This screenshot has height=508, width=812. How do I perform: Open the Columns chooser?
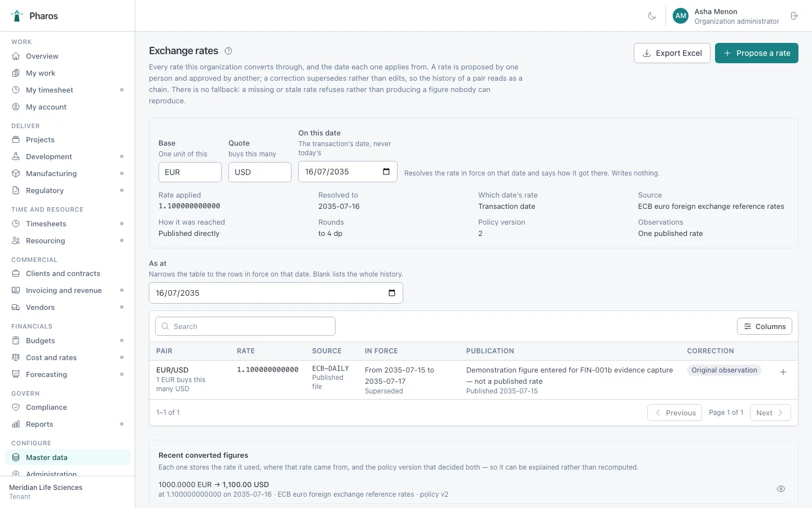pos(765,326)
